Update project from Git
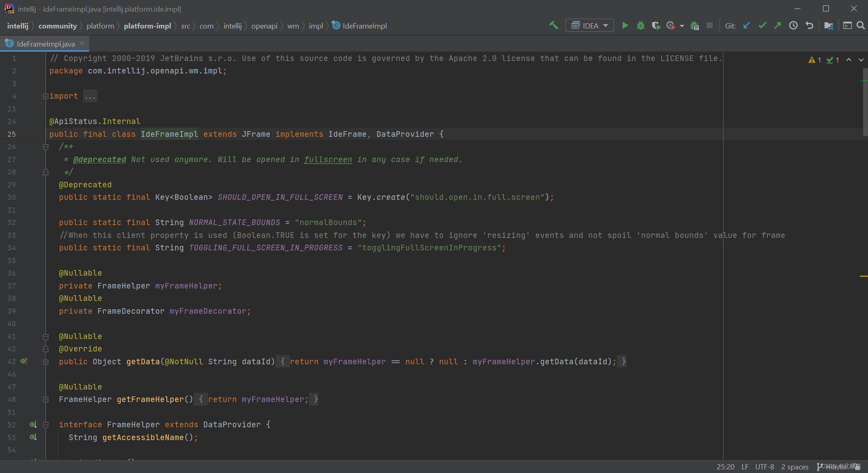Screen dimensions: 868x473 746,25
